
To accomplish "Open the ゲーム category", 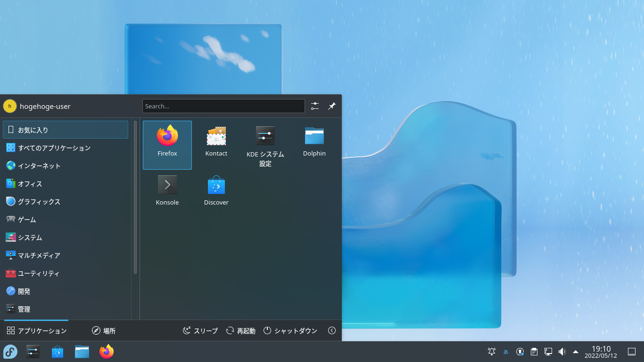I will [66, 219].
